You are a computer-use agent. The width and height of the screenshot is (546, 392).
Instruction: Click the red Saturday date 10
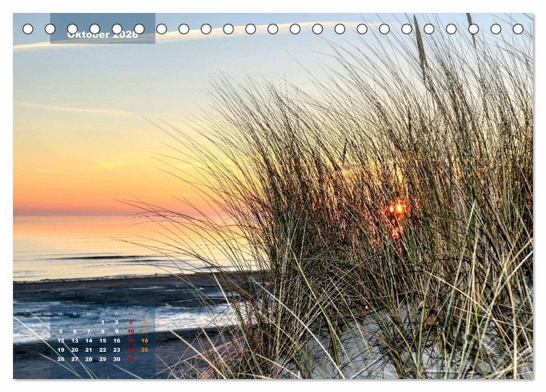(130, 331)
